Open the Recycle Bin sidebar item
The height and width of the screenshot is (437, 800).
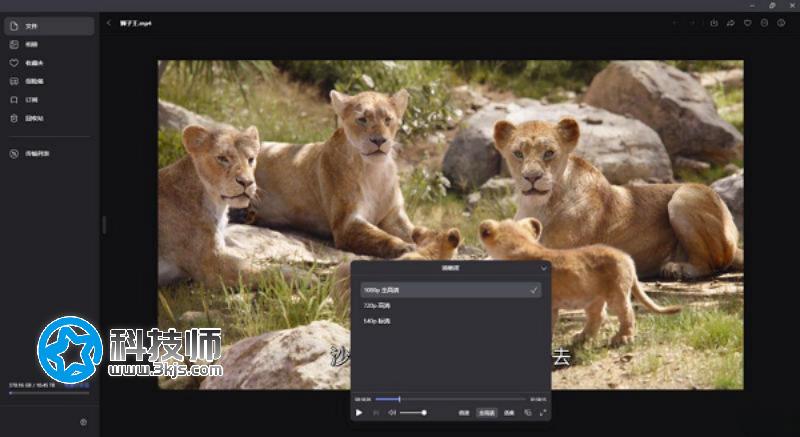click(x=49, y=118)
